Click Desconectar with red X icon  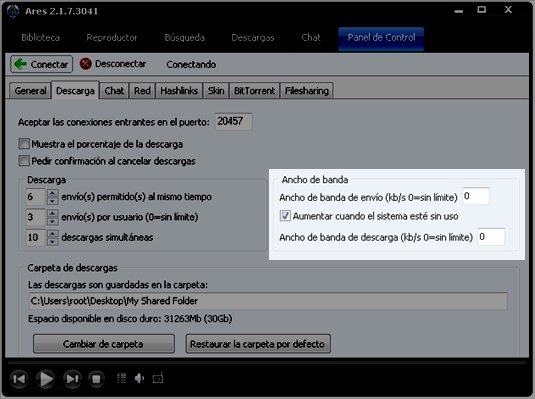[113, 64]
